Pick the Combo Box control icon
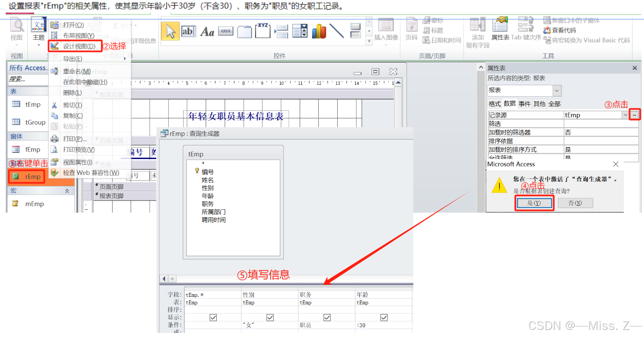This screenshot has height=337, width=644. [300, 31]
